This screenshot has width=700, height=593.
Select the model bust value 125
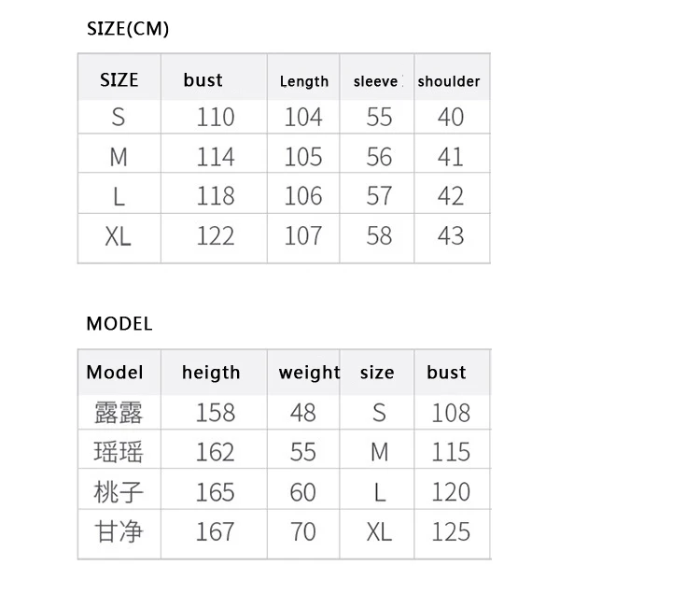pos(451,531)
